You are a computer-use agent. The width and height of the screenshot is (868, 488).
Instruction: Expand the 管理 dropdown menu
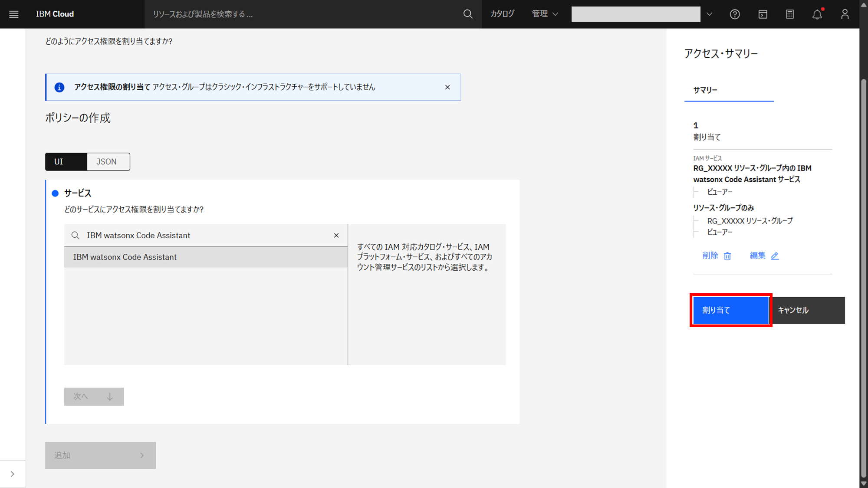(545, 14)
